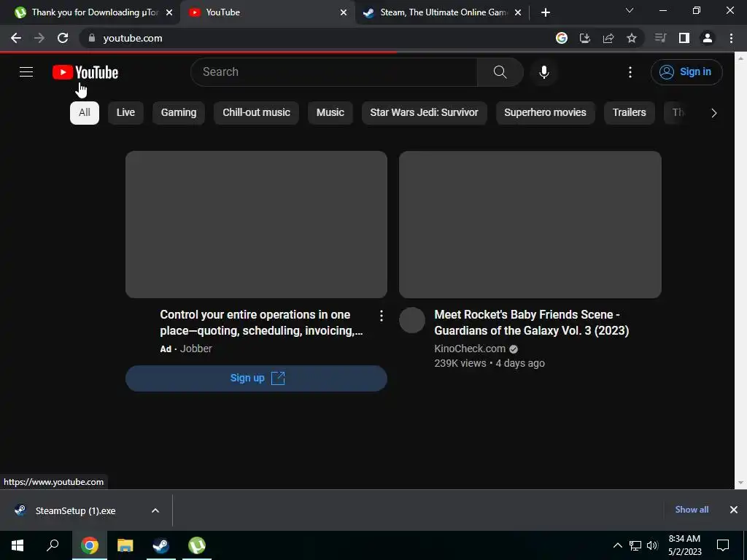This screenshot has width=747, height=560.
Task: Click the KinoCheck channel avatar
Action: click(412, 320)
